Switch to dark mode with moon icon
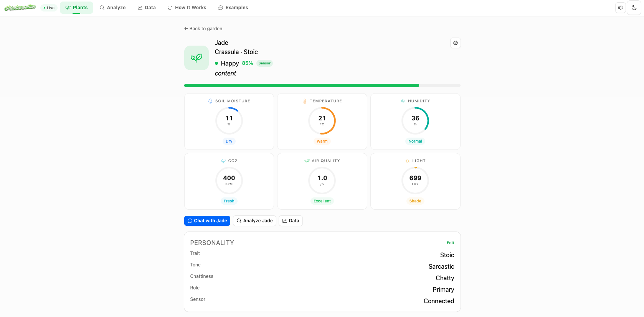Image resolution: width=644 pixels, height=317 pixels. pyautogui.click(x=634, y=8)
